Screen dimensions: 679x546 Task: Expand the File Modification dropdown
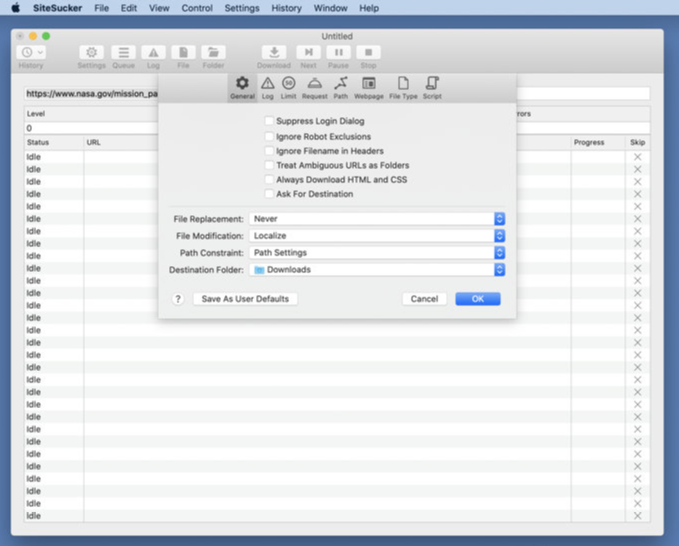tap(376, 236)
